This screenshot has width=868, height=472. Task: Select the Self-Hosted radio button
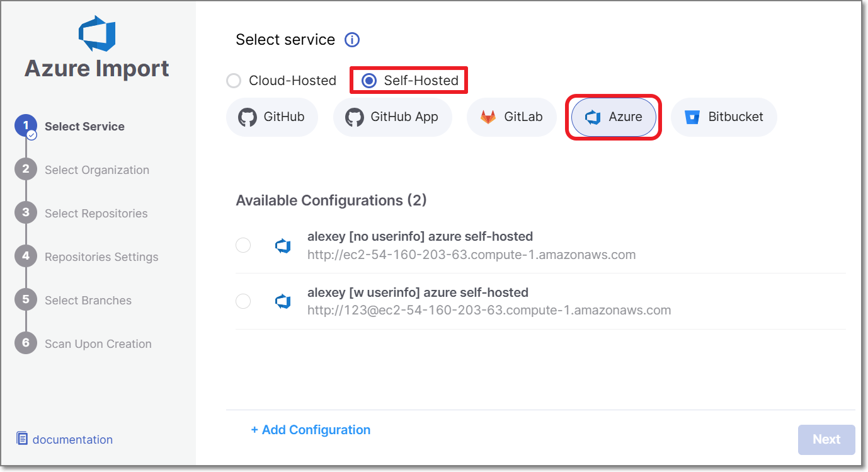369,81
